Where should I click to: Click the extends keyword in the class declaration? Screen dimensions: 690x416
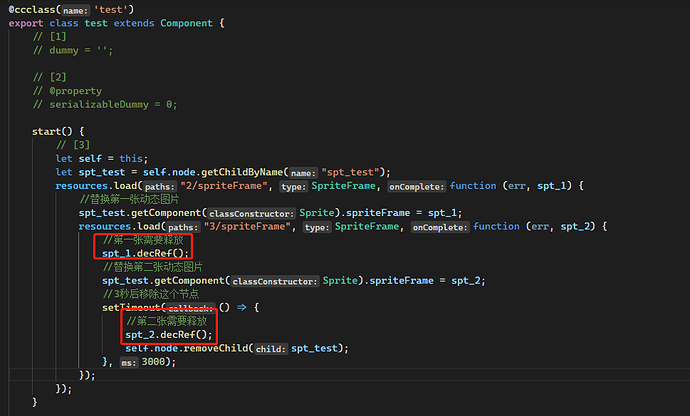pyautogui.click(x=134, y=23)
